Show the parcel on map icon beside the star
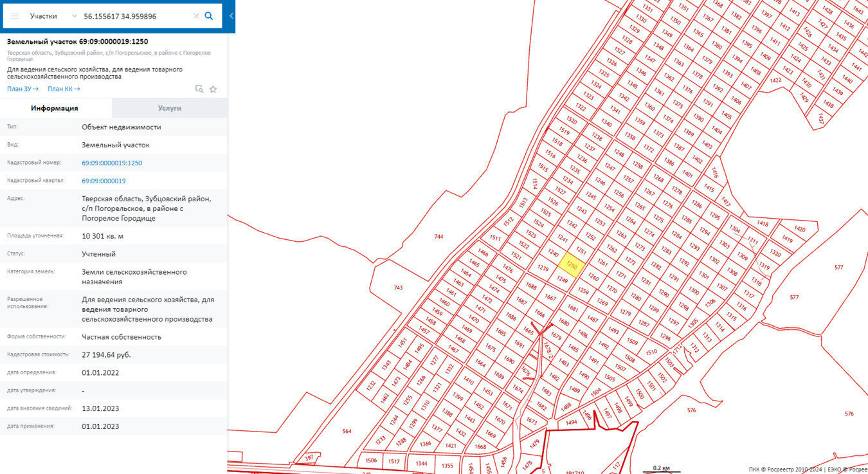This screenshot has height=474, width=868. point(199,89)
